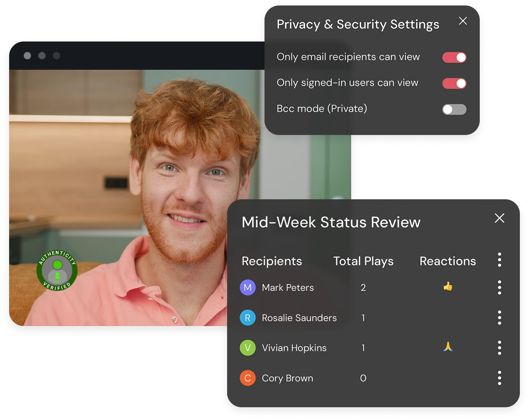529x420 pixels.
Task: Click the 'Only email recipients can view' label
Action: click(348, 57)
